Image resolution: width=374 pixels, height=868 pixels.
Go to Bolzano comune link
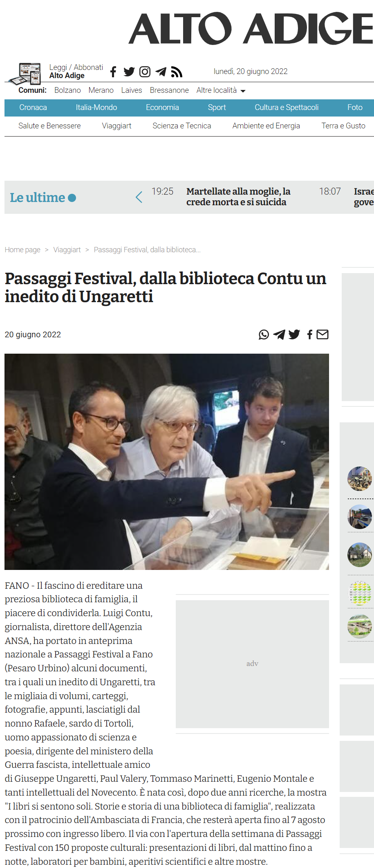coord(67,90)
